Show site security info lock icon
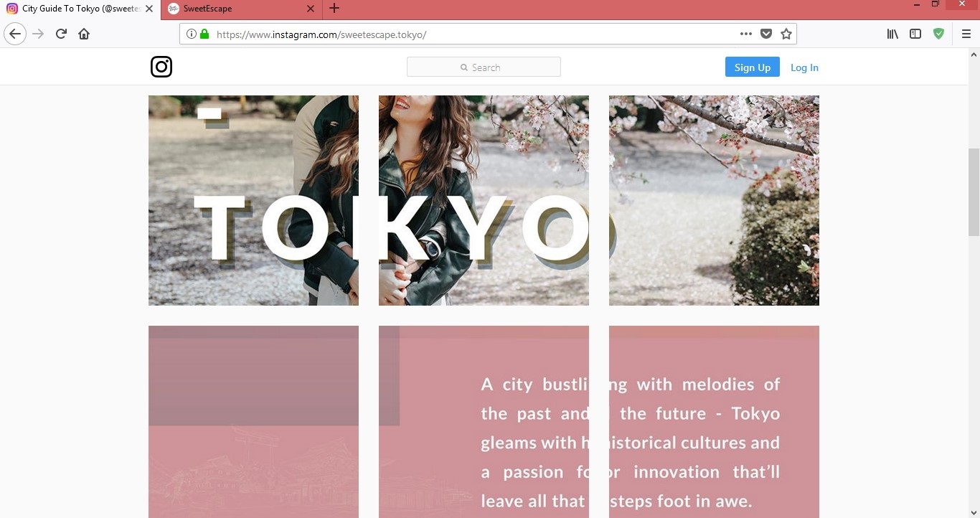 pyautogui.click(x=204, y=34)
